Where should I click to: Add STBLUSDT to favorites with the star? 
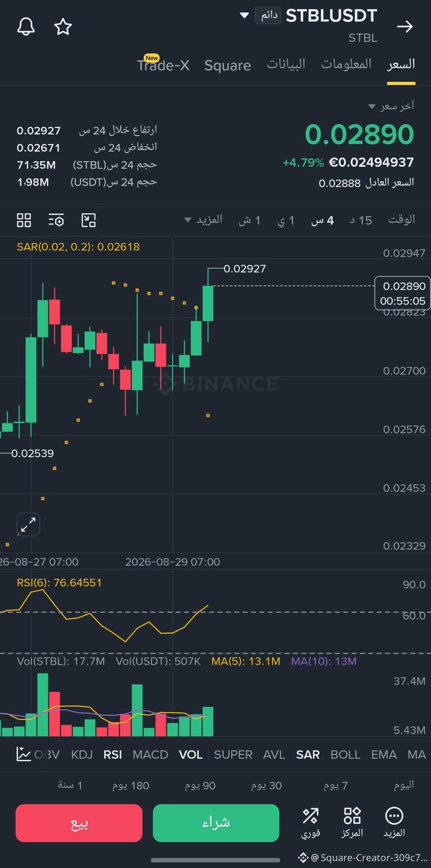[63, 27]
